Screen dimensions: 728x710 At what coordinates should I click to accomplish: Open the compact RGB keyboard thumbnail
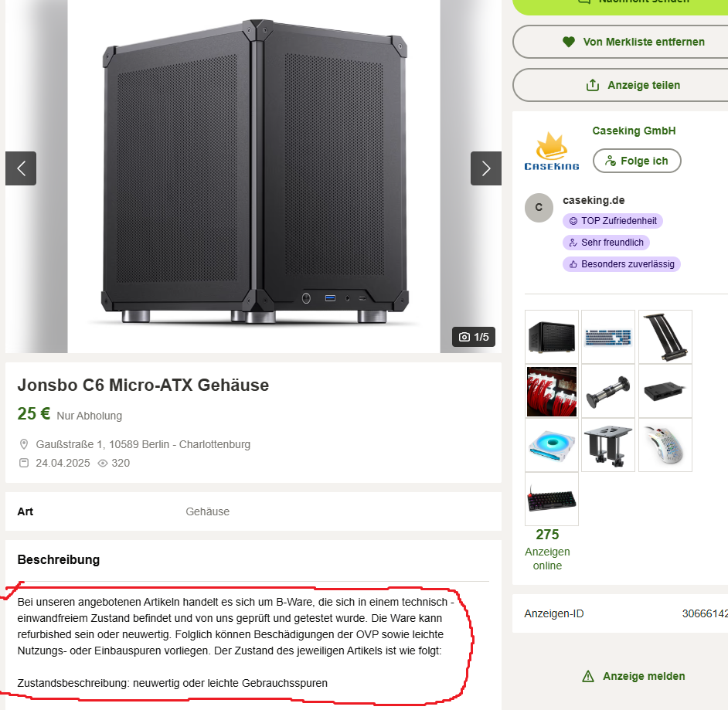552,499
